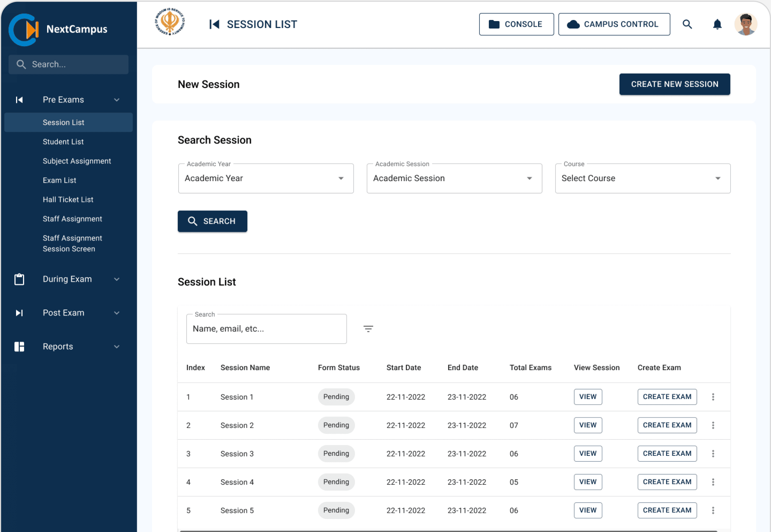Screen dimensions: 771x532
Task: Open the Academic Session dropdown
Action: 454,178
